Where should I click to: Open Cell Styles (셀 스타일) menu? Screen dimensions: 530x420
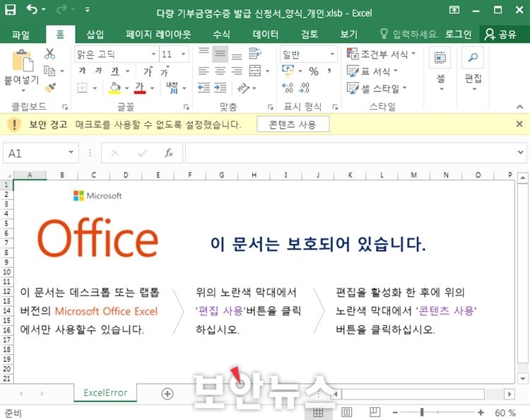(x=377, y=88)
